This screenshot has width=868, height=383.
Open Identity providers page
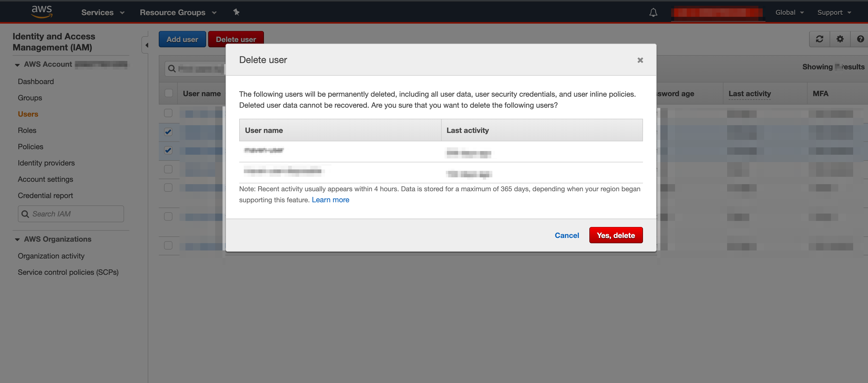click(x=46, y=163)
